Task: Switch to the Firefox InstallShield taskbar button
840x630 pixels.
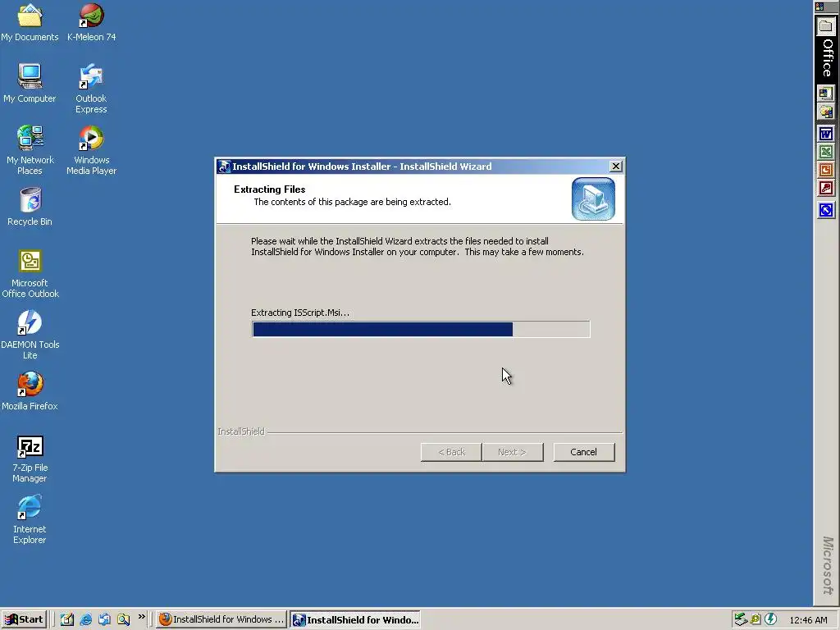Action: (x=221, y=619)
